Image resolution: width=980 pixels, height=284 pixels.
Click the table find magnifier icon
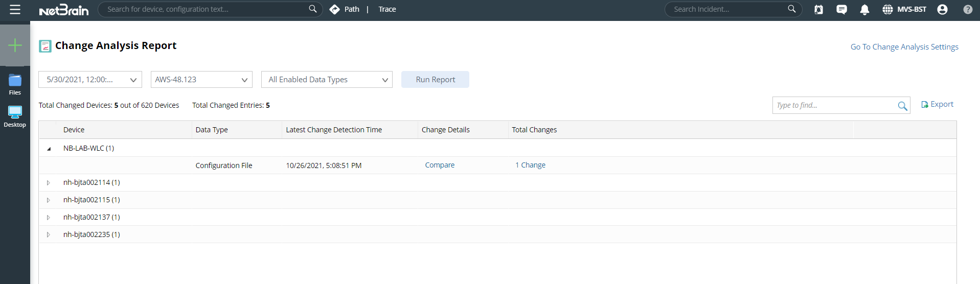coord(902,106)
